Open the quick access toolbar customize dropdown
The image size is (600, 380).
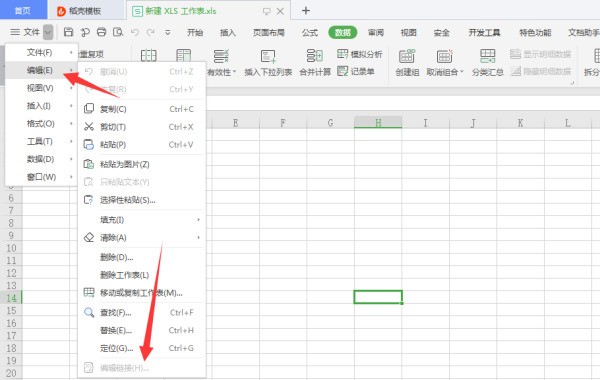click(168, 33)
